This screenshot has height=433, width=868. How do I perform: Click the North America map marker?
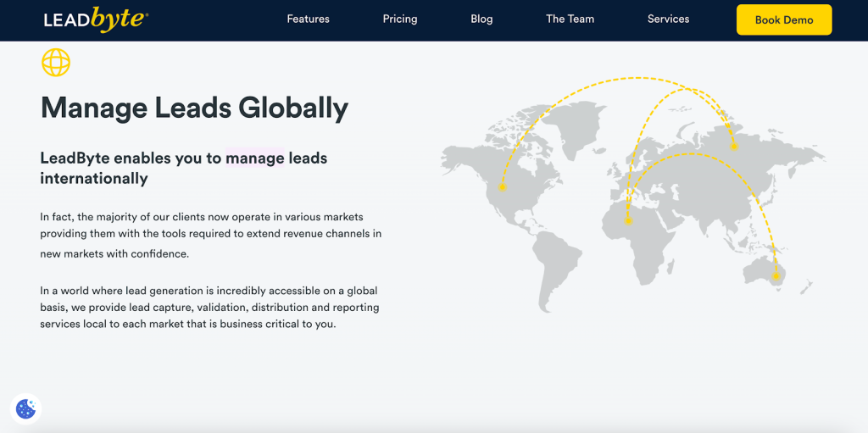pos(502,187)
